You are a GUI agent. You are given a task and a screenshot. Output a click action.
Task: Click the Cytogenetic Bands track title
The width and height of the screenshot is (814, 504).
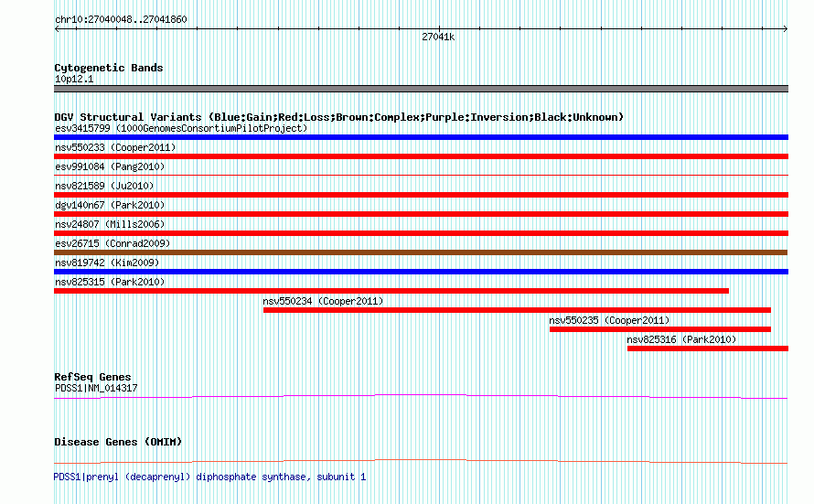click(x=109, y=68)
